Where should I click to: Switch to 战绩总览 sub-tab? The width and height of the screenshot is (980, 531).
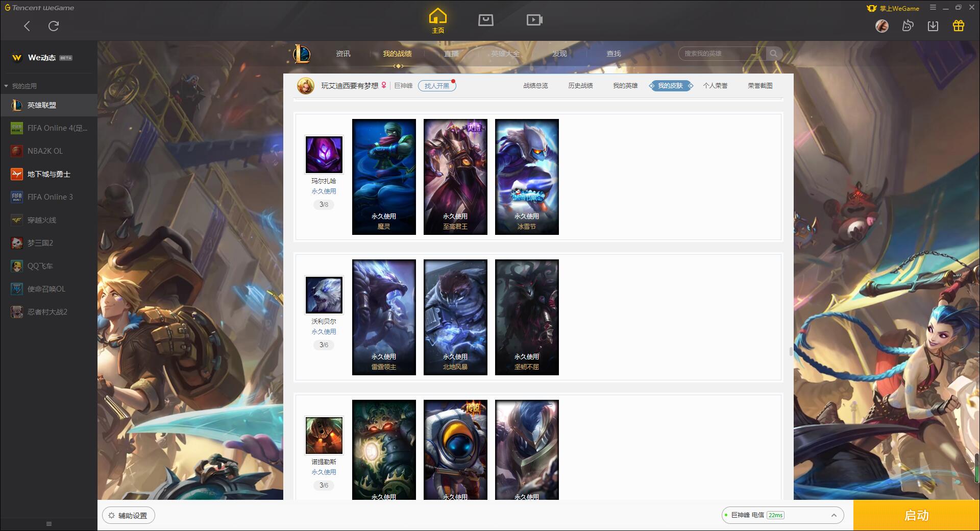pyautogui.click(x=535, y=86)
